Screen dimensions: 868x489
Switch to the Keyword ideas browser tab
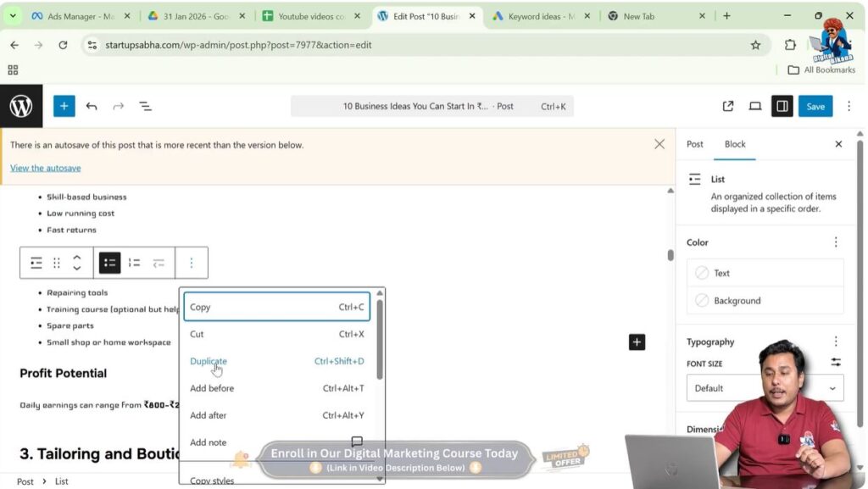[542, 16]
